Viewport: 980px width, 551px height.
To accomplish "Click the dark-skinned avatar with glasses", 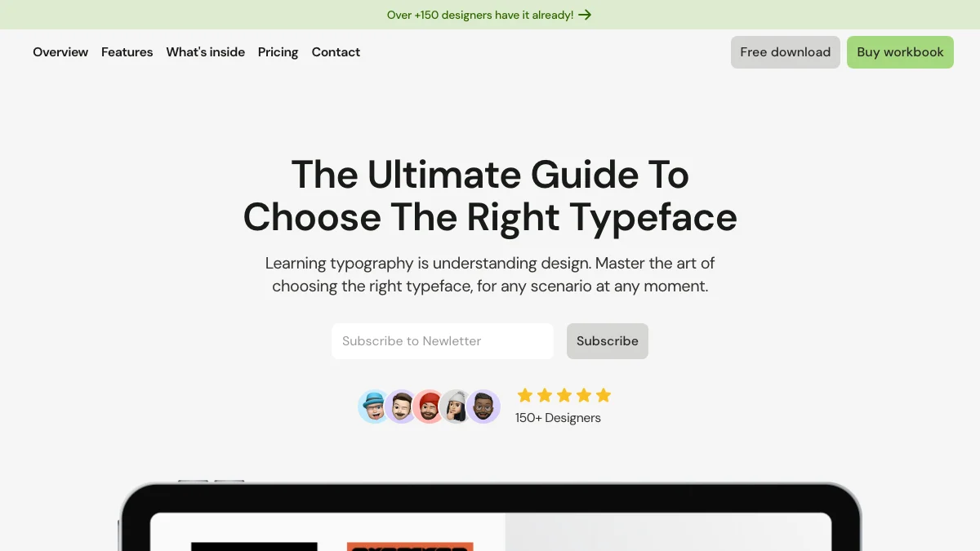I will click(483, 407).
